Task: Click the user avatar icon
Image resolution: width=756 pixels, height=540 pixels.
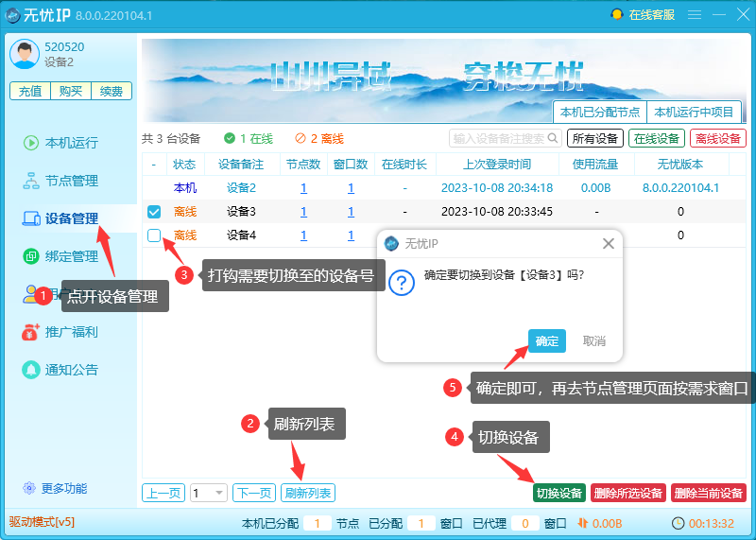Action: coord(25,55)
